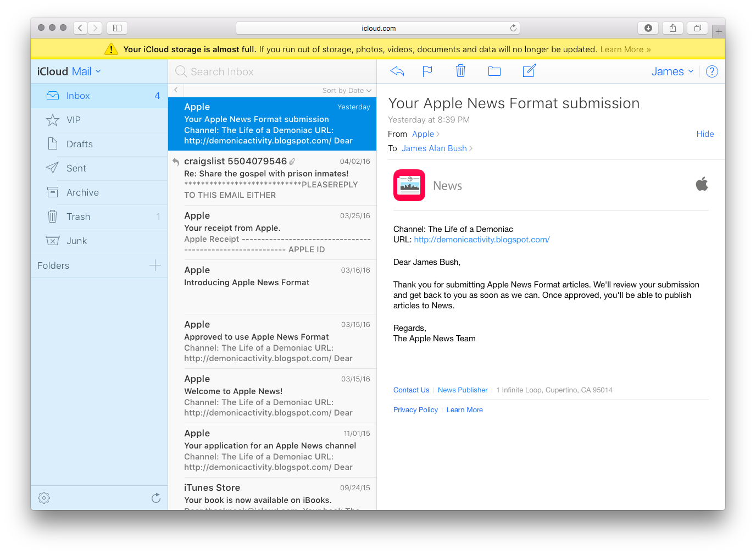Click the Reply arrow icon in toolbar

(397, 71)
